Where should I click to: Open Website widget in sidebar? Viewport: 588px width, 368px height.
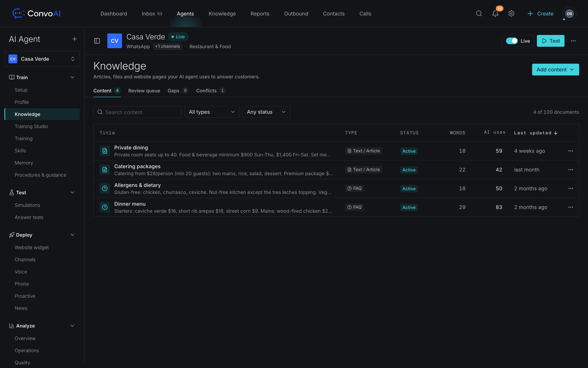[32, 247]
